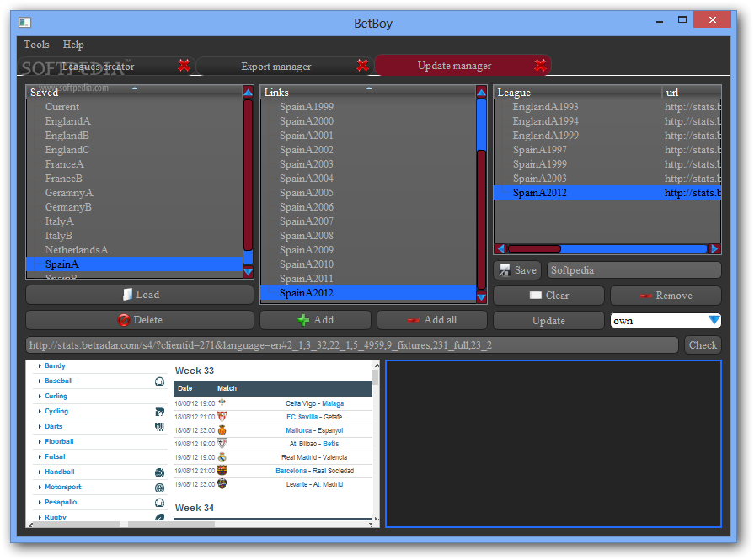The image size is (754, 560).
Task: Expand the Bandy sport item
Action: 40,365
